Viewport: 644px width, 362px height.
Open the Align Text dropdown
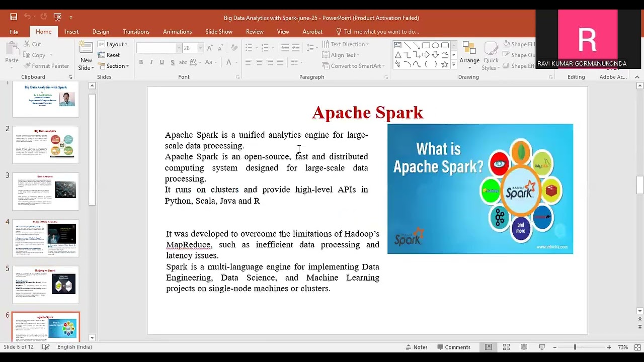coord(341,55)
